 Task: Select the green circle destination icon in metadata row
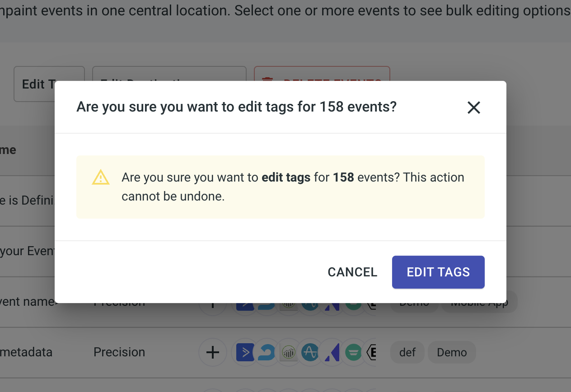[x=354, y=352]
